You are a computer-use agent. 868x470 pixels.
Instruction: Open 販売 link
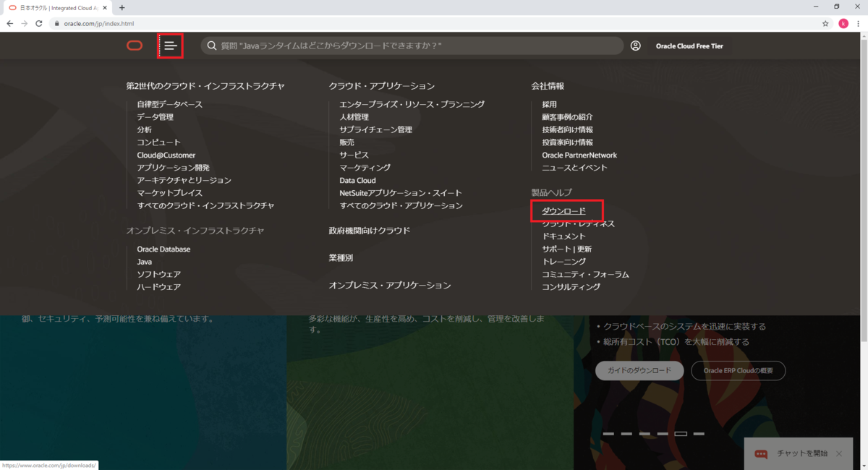pyautogui.click(x=347, y=142)
